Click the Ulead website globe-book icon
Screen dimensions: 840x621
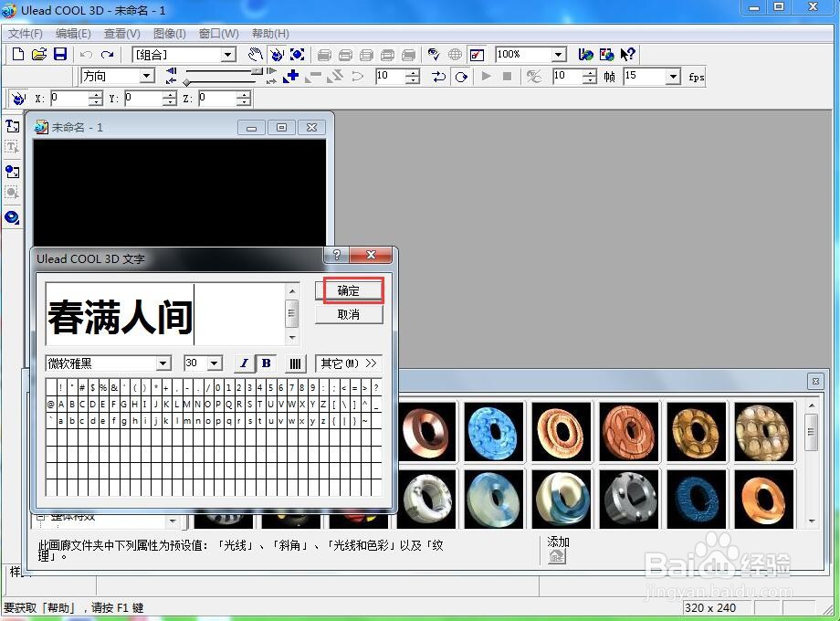point(585,54)
